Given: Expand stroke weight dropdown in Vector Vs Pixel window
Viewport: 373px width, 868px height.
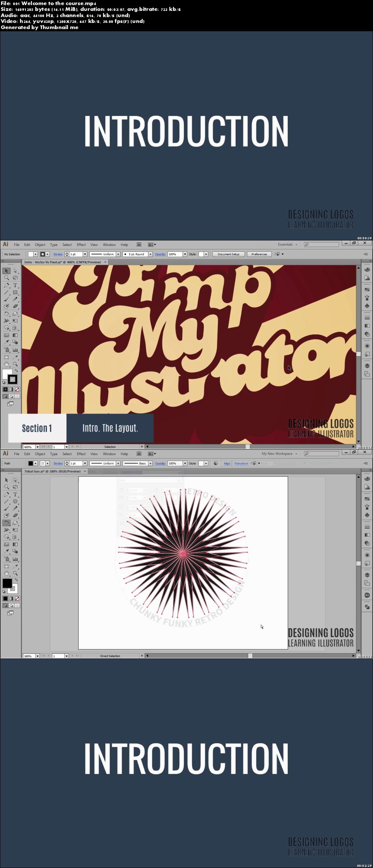Looking at the screenshot, I should (85, 254).
